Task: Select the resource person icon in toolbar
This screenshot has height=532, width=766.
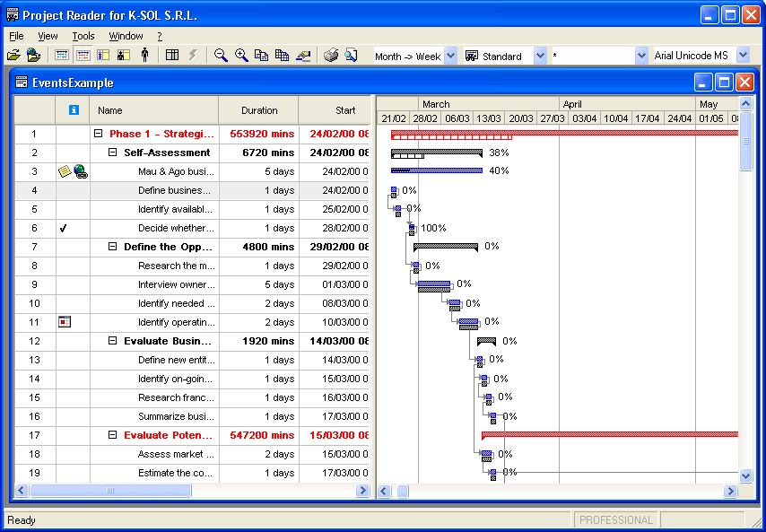Action: [x=144, y=56]
